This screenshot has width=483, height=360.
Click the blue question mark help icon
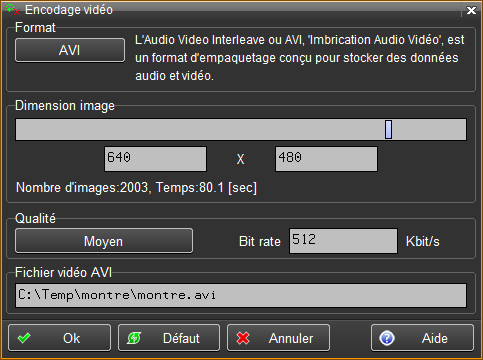[387, 338]
